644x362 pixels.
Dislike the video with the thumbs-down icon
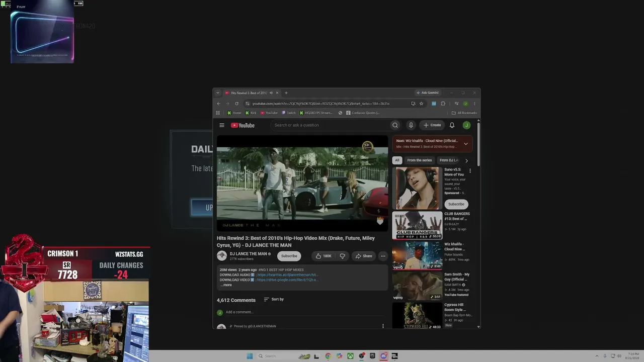coord(342,256)
